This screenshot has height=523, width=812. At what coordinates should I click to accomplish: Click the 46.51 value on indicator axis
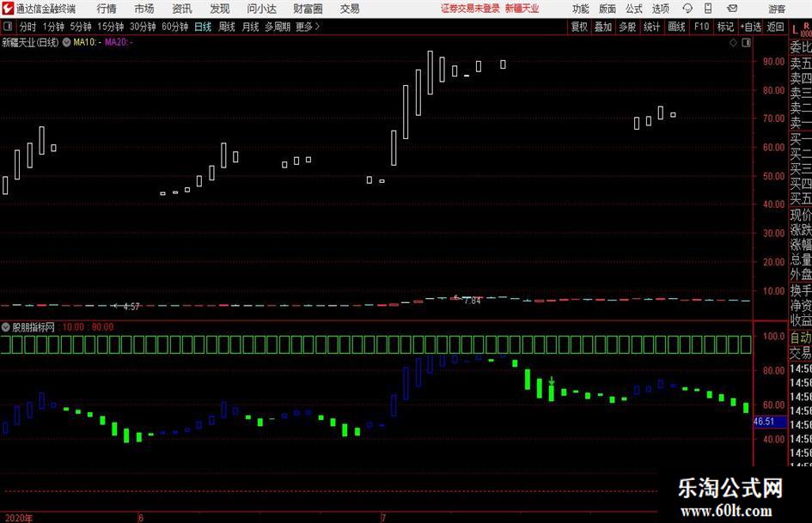765,422
